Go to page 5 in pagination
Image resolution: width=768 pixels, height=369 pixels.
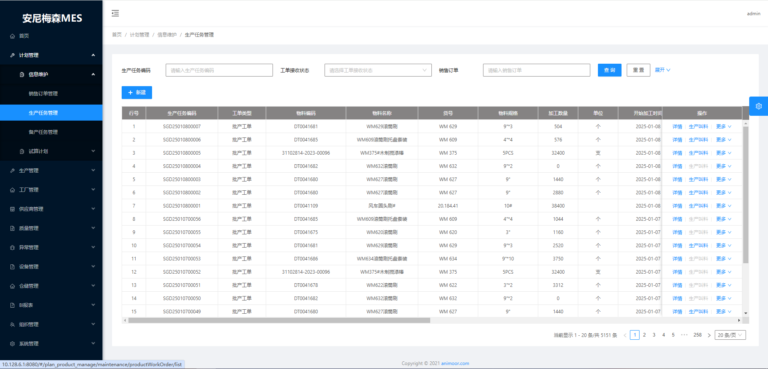(x=673, y=335)
